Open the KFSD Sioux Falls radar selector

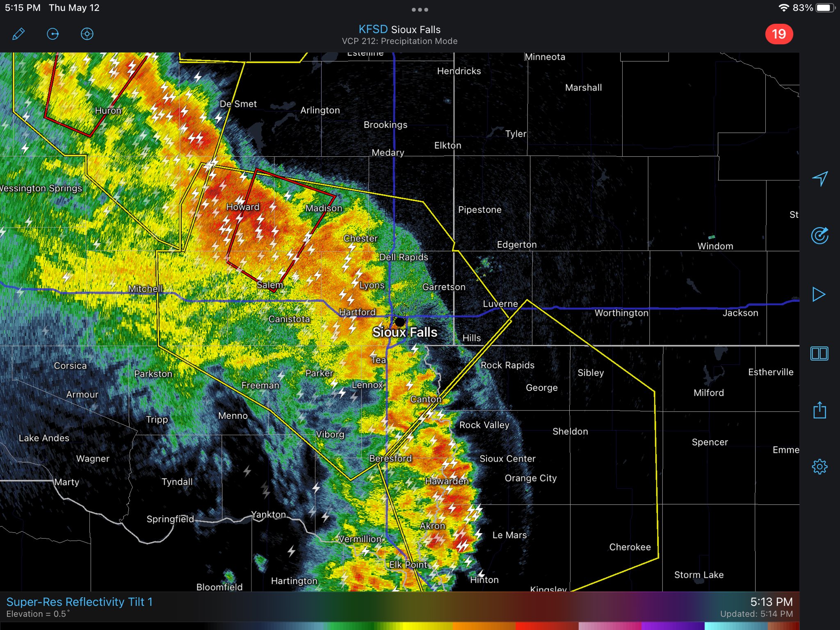400,29
